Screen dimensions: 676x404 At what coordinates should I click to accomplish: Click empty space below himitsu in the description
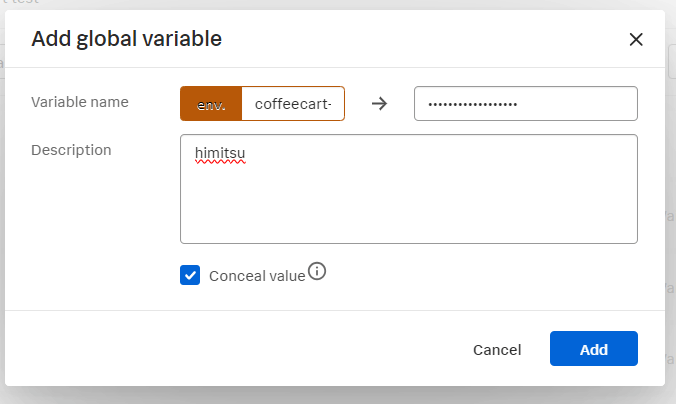click(x=409, y=203)
